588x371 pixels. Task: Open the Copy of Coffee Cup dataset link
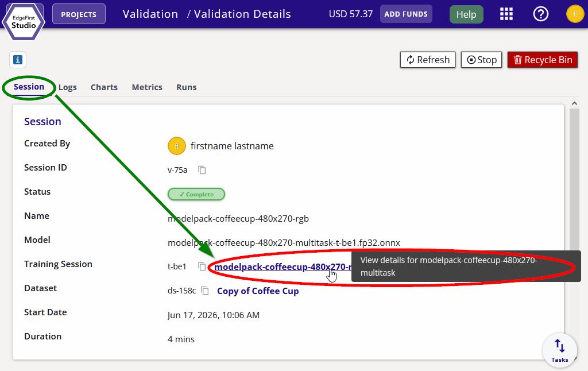tap(258, 291)
